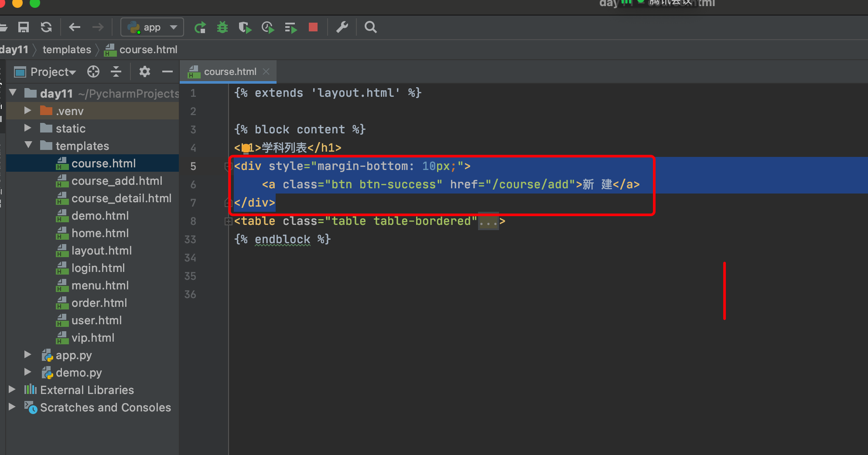
Task: Open Search Everywhere magnifier icon
Action: point(371,27)
